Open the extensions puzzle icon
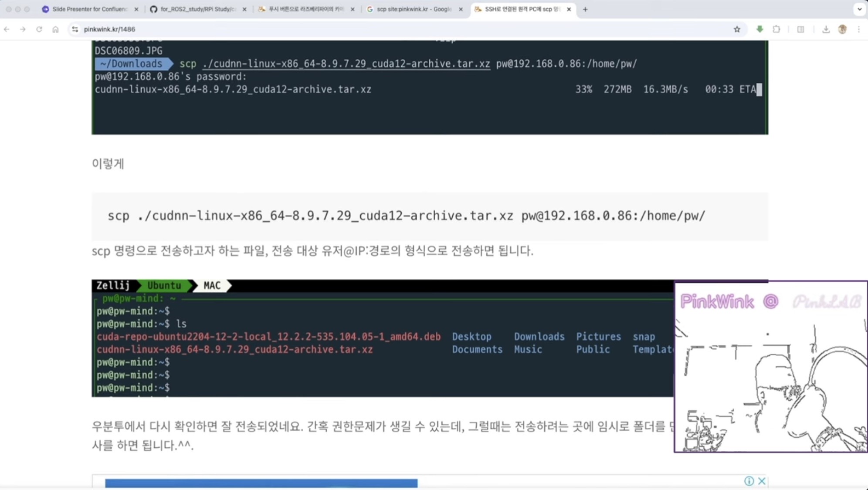 pyautogui.click(x=776, y=29)
